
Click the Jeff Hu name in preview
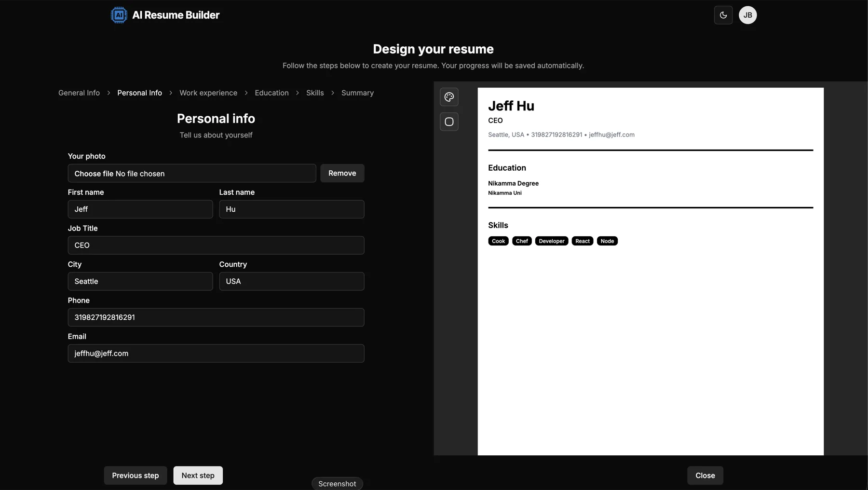point(511,106)
